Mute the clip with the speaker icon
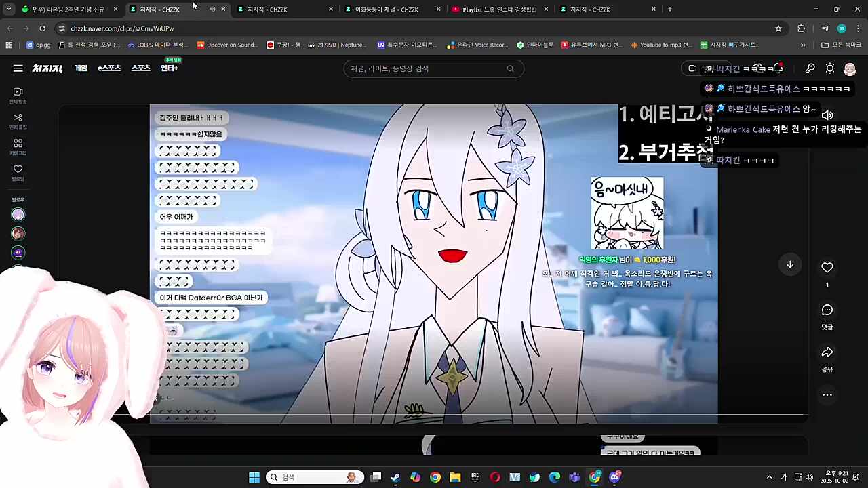The width and height of the screenshot is (868, 488). tap(827, 115)
